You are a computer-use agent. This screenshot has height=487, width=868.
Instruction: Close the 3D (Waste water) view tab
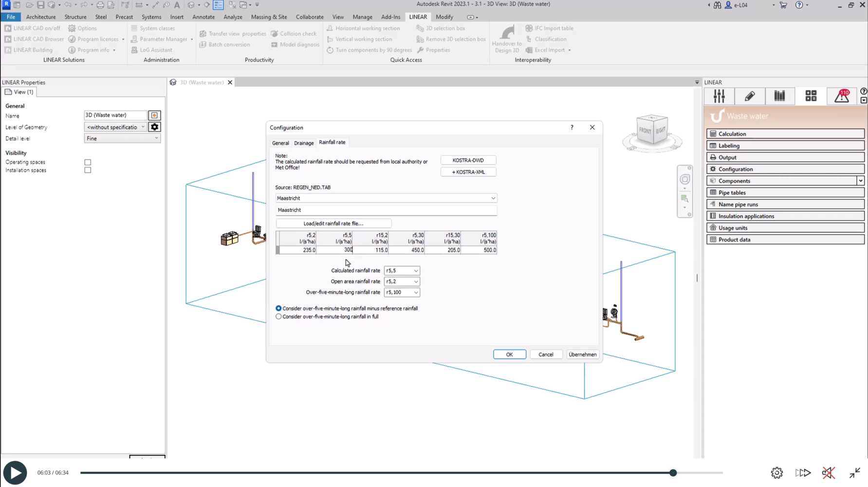(230, 82)
